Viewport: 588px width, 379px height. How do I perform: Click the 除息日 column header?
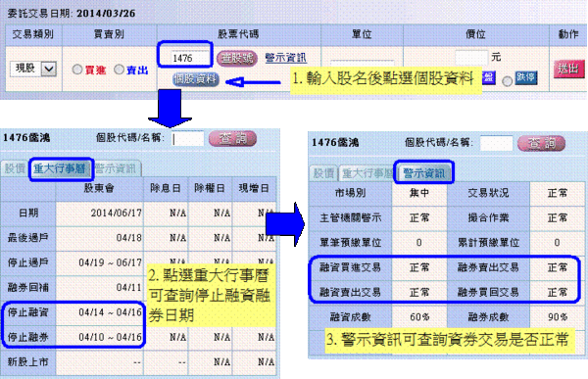pyautogui.click(x=166, y=188)
